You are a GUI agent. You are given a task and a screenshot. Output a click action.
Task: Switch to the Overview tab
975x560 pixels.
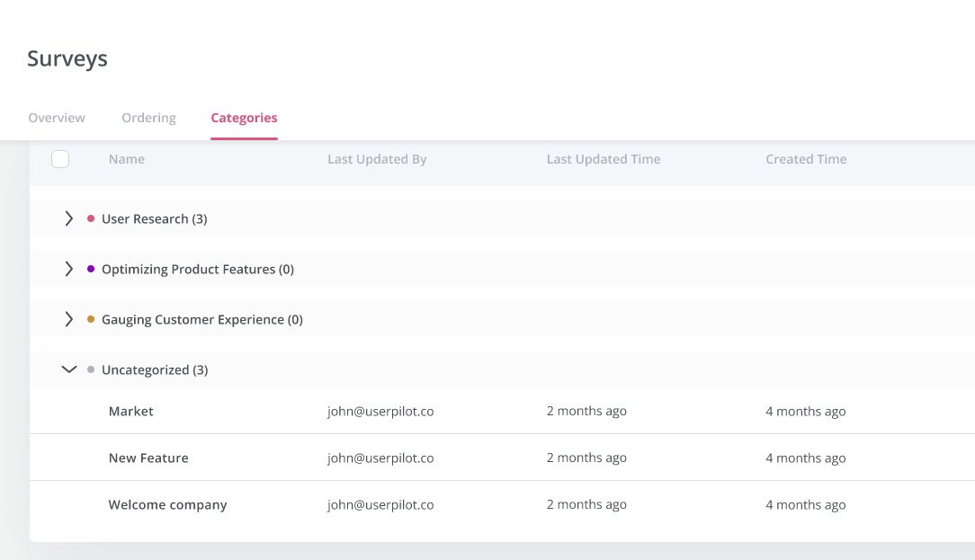pyautogui.click(x=57, y=118)
